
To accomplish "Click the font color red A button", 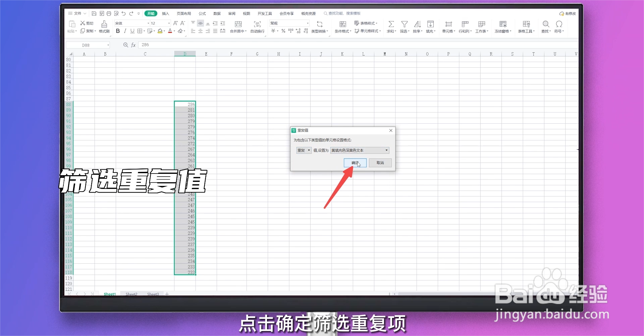I will tap(170, 31).
